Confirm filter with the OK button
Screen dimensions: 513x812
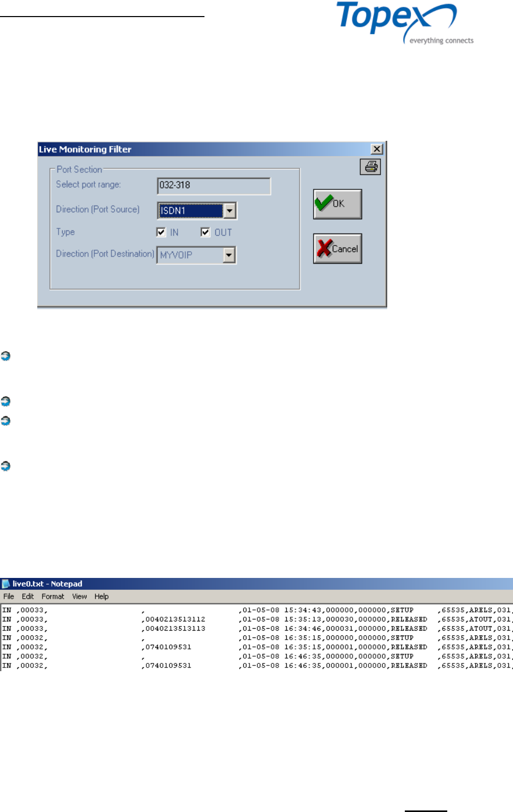point(338,204)
